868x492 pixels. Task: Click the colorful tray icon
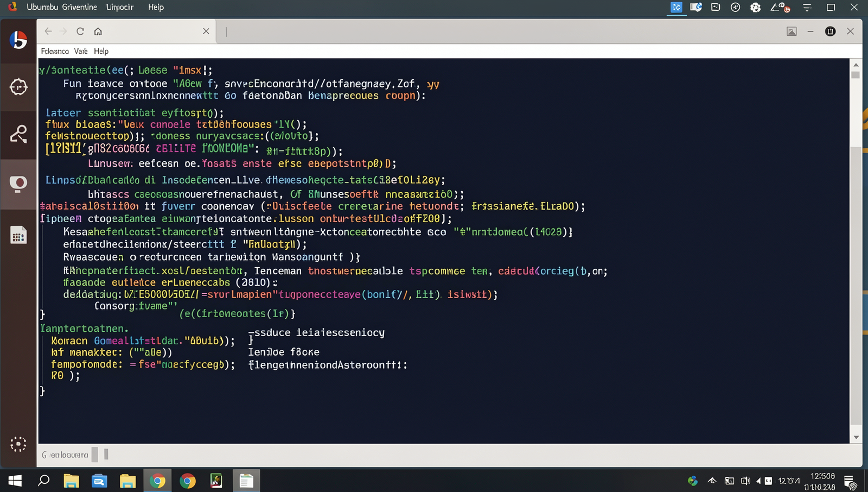tap(693, 481)
